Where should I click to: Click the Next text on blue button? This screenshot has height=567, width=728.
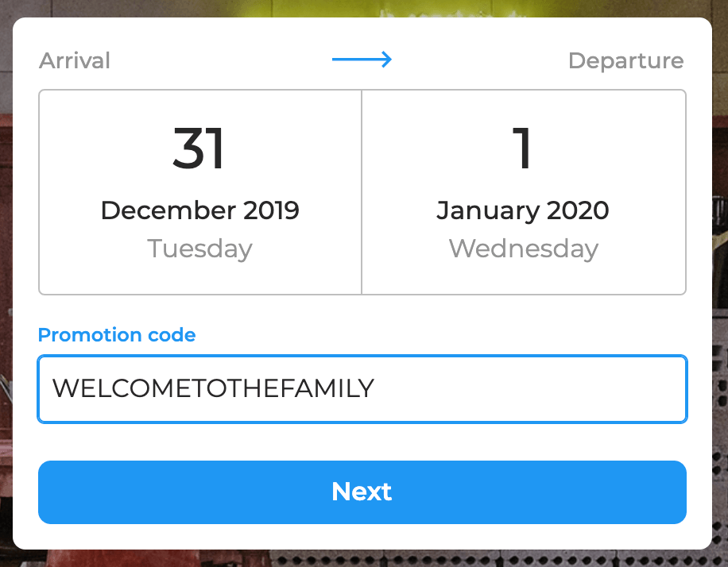pos(362,492)
